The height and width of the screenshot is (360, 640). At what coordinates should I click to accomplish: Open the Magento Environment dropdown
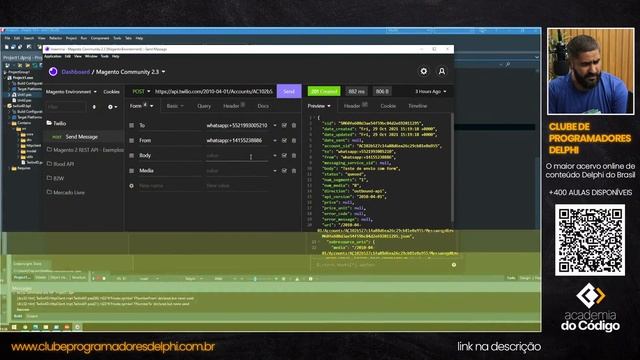pos(71,92)
